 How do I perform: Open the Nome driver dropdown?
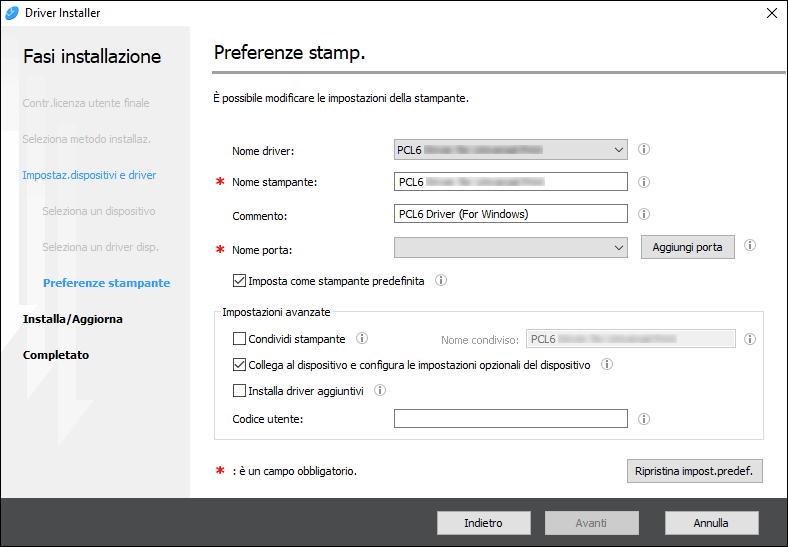(x=511, y=150)
